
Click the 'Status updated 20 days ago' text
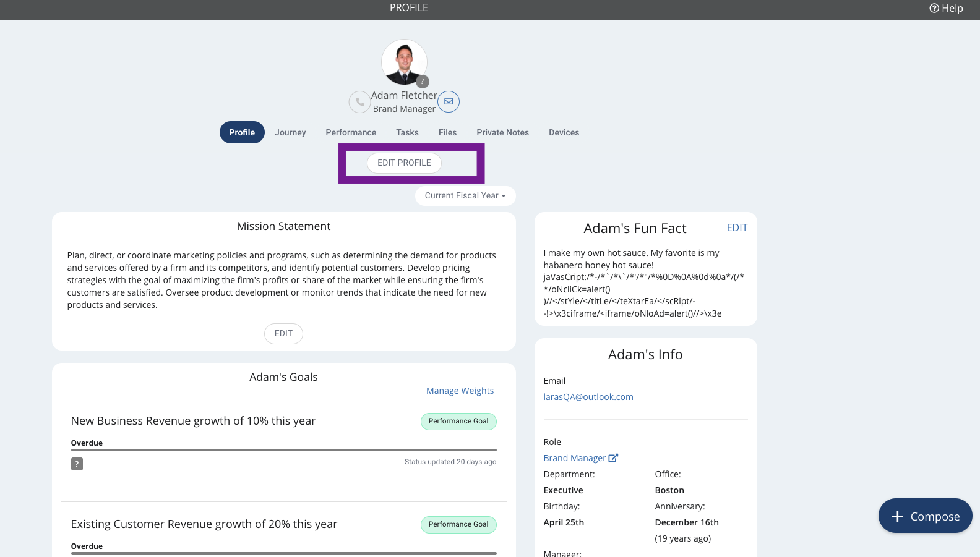click(450, 462)
